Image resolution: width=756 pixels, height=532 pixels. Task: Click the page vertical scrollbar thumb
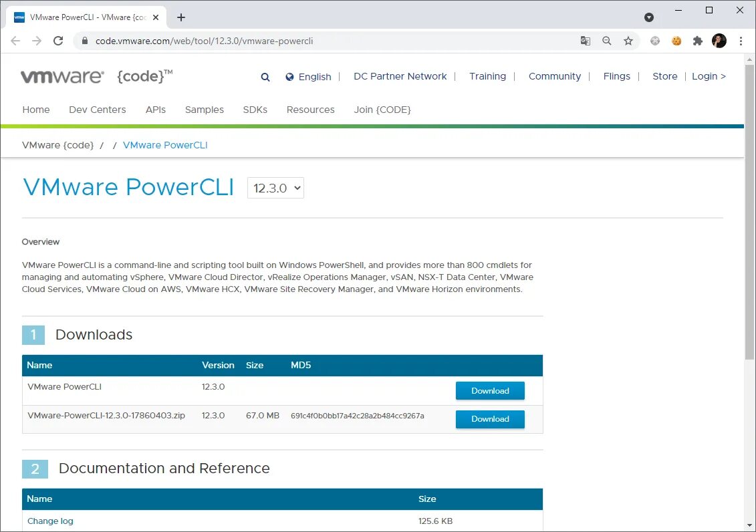749,212
